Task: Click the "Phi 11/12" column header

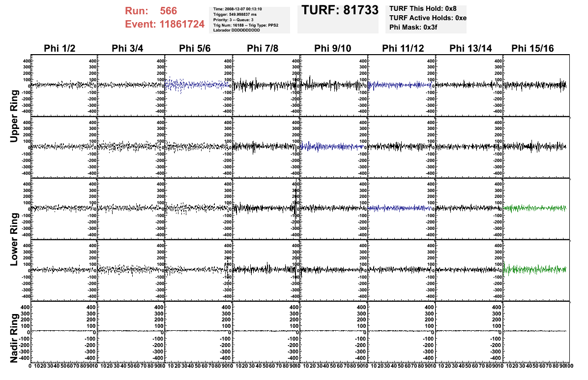Action: (403, 48)
